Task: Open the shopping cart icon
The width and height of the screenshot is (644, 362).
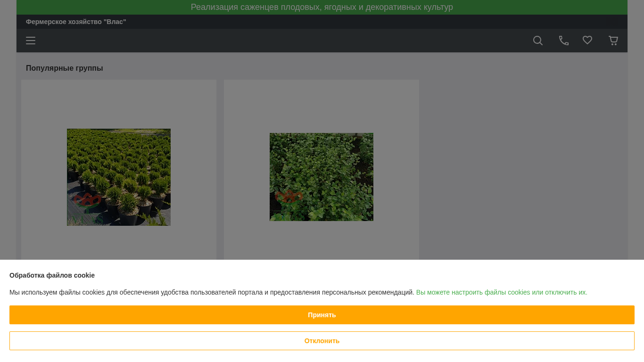Action: point(613,41)
